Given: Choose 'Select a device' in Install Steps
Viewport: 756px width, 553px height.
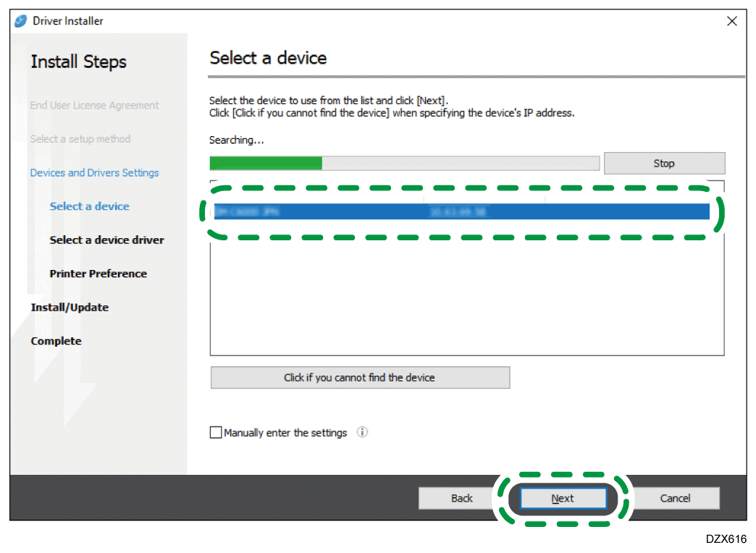Looking at the screenshot, I should point(89,206).
